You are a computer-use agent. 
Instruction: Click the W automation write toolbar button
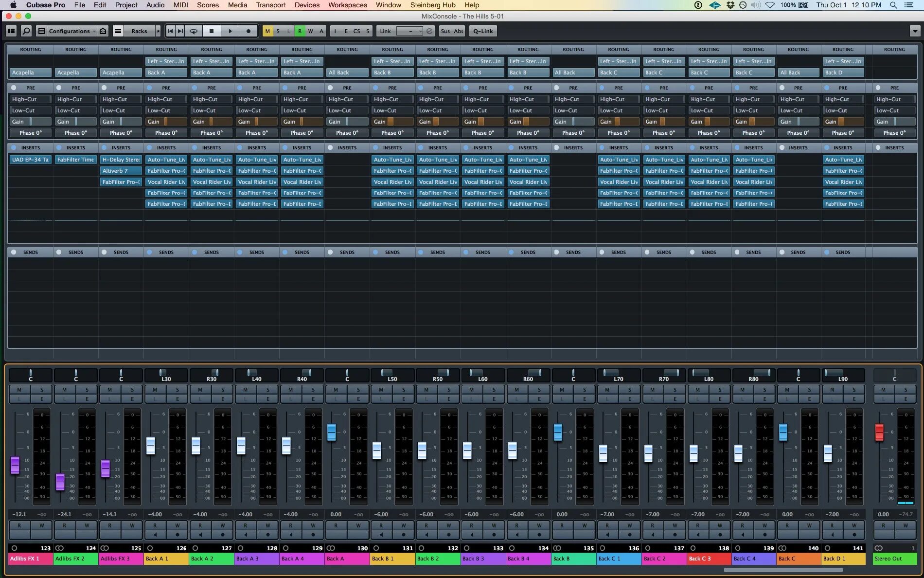310,31
